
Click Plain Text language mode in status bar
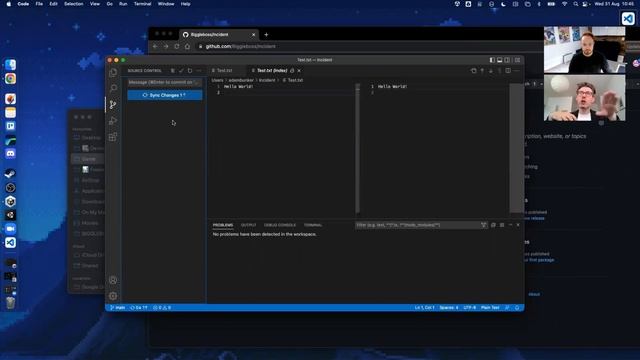[x=490, y=308]
